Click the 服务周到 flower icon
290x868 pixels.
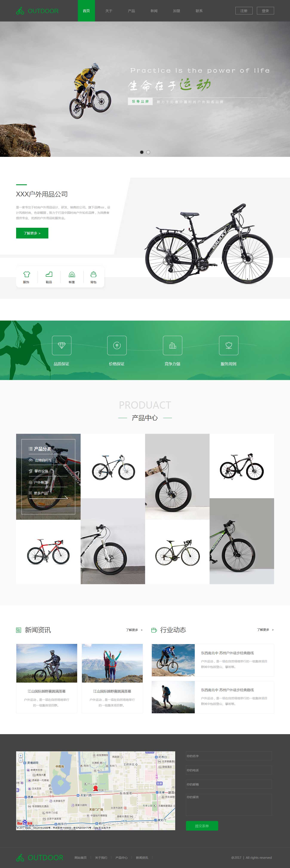coord(229,345)
